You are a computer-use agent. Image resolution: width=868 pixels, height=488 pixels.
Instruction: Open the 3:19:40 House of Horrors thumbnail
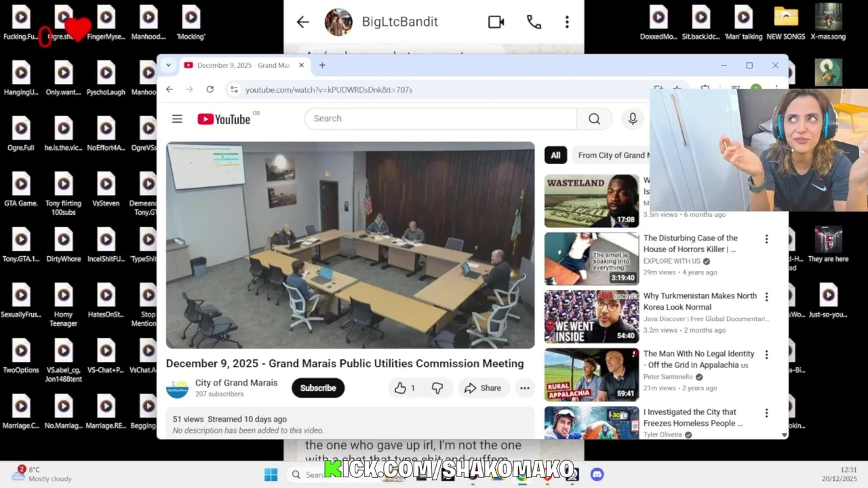591,259
